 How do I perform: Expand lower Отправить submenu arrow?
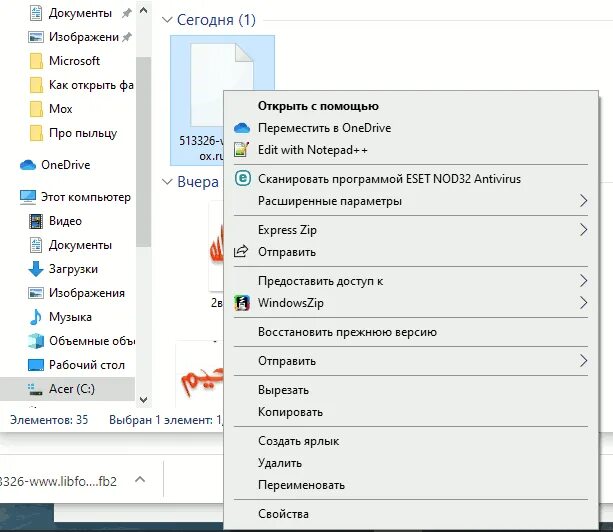coord(583,361)
